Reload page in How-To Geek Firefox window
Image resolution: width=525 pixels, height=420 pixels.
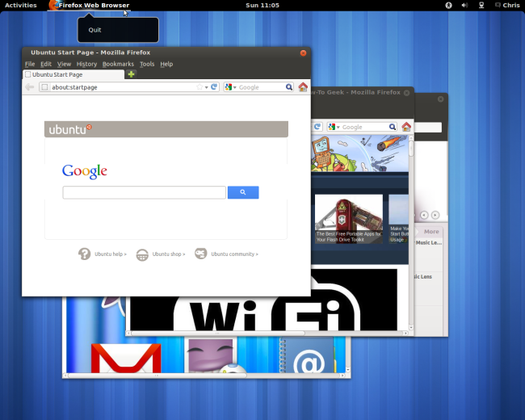(317, 127)
